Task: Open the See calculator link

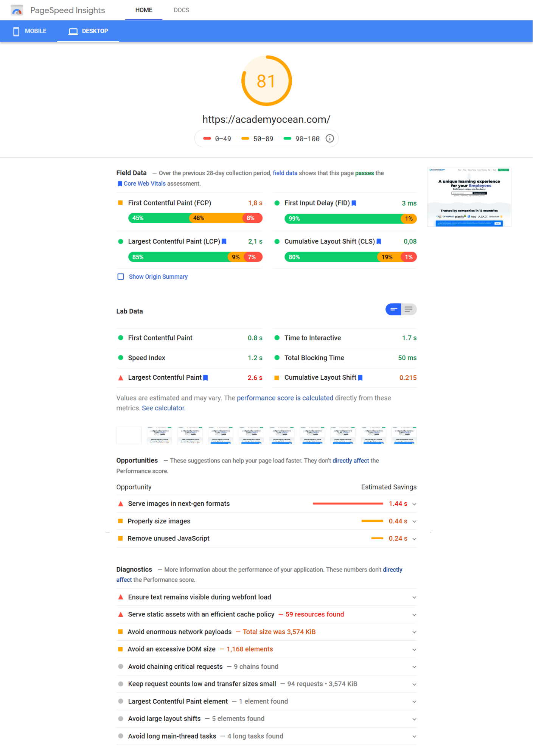Action: [x=163, y=408]
